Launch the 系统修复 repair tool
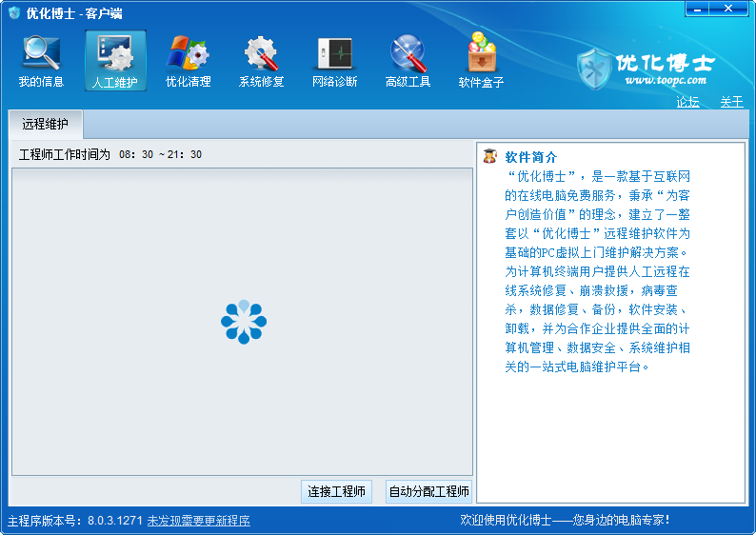 tap(261, 61)
